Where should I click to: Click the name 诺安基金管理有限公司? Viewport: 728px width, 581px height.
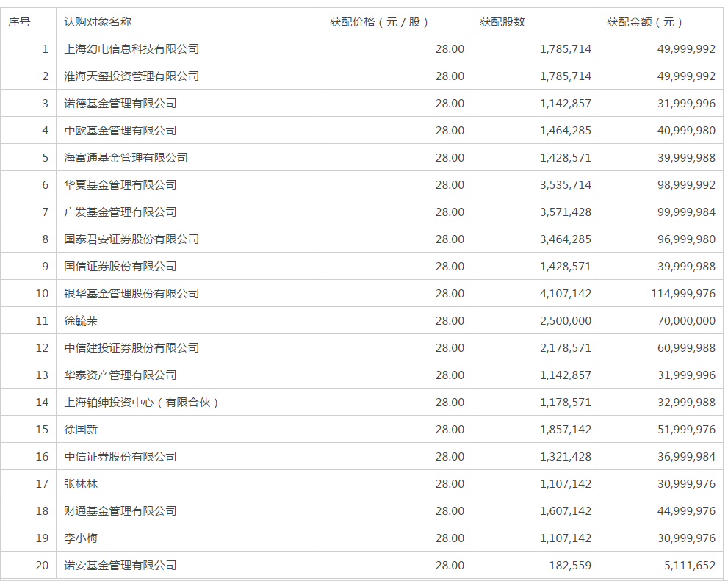tap(120, 566)
